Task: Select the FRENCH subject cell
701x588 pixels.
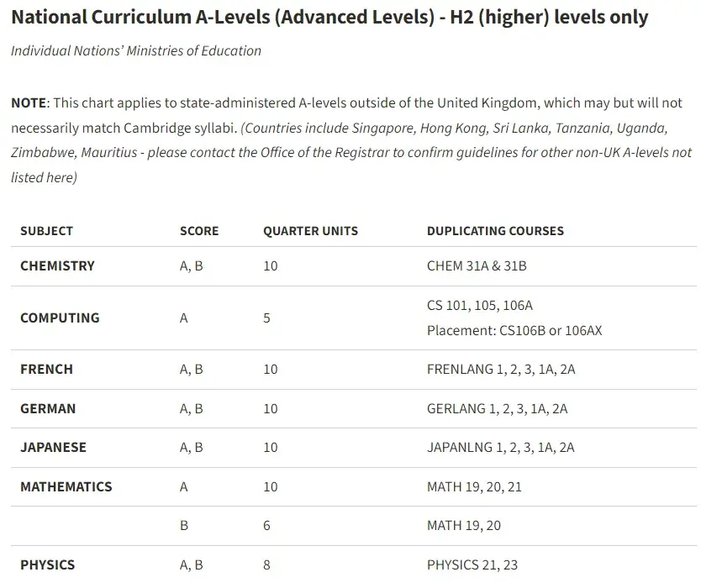Action: click(46, 369)
